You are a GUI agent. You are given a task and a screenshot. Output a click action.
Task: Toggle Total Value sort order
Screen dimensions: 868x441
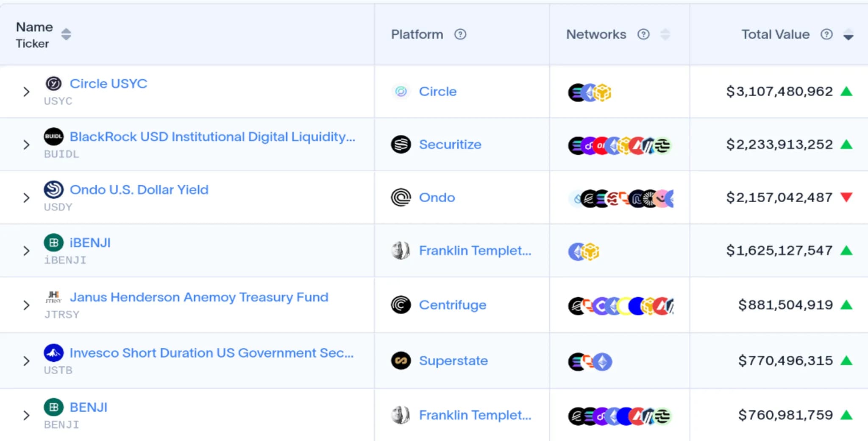pos(848,34)
